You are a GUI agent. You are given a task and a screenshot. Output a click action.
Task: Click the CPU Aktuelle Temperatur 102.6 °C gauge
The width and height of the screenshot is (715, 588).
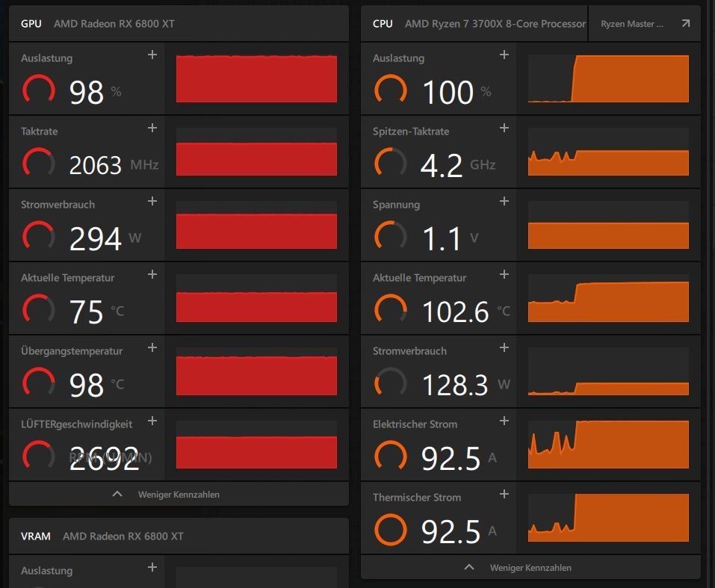[390, 310]
